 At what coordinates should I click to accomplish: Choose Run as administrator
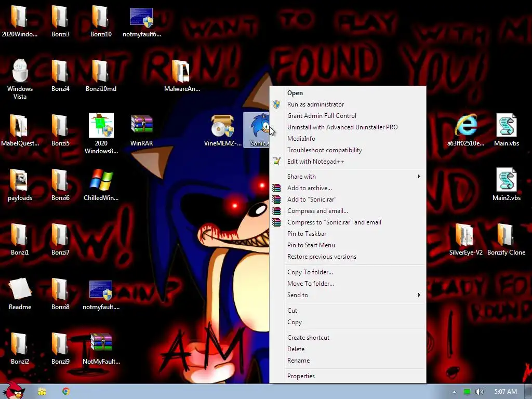348,104
